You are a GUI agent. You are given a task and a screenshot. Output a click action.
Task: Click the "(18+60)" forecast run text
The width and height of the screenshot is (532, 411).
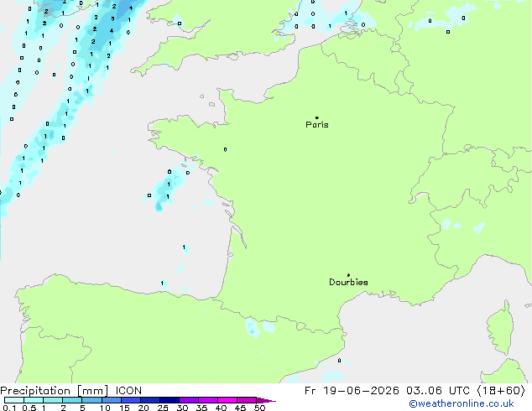501,391
